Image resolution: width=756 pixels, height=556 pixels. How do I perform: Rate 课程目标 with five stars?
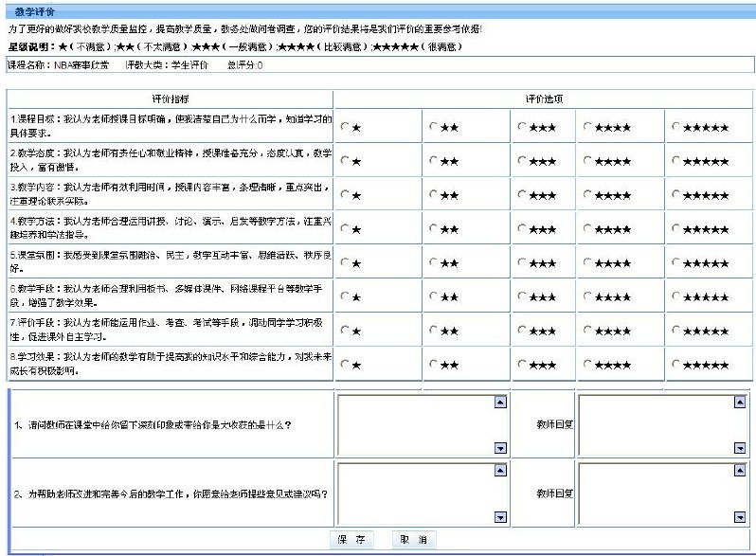pos(676,127)
